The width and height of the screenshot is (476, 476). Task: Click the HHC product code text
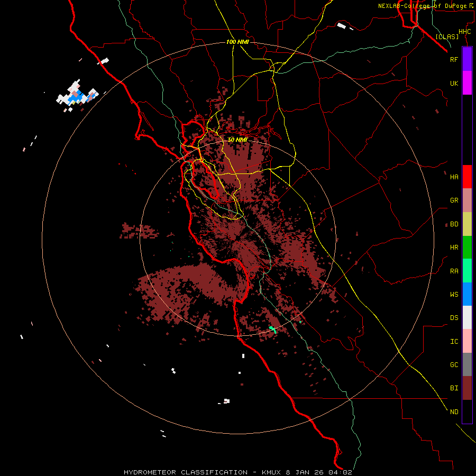click(464, 32)
